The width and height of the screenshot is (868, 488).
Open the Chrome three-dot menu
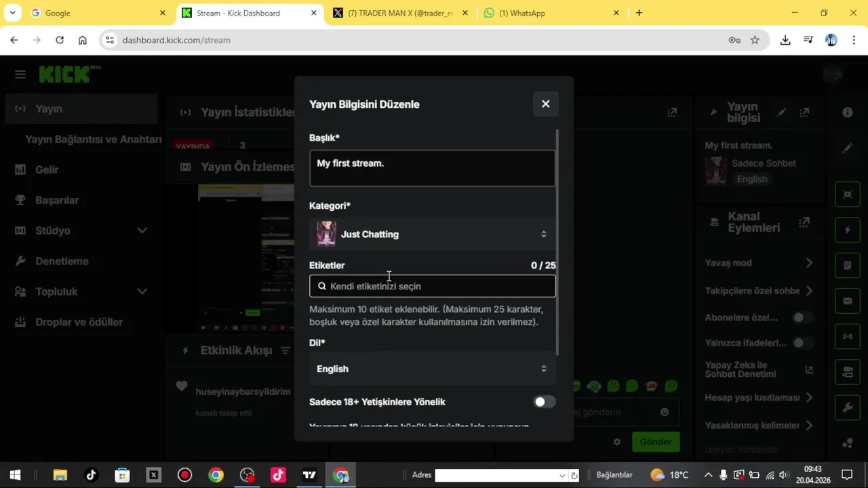coord(854,40)
